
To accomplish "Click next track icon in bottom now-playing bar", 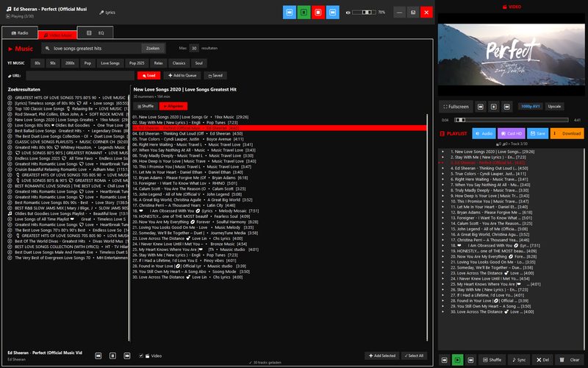I will [127, 355].
